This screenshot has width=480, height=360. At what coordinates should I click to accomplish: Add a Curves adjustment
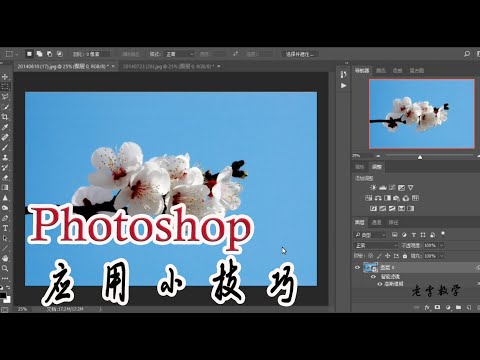click(x=392, y=188)
